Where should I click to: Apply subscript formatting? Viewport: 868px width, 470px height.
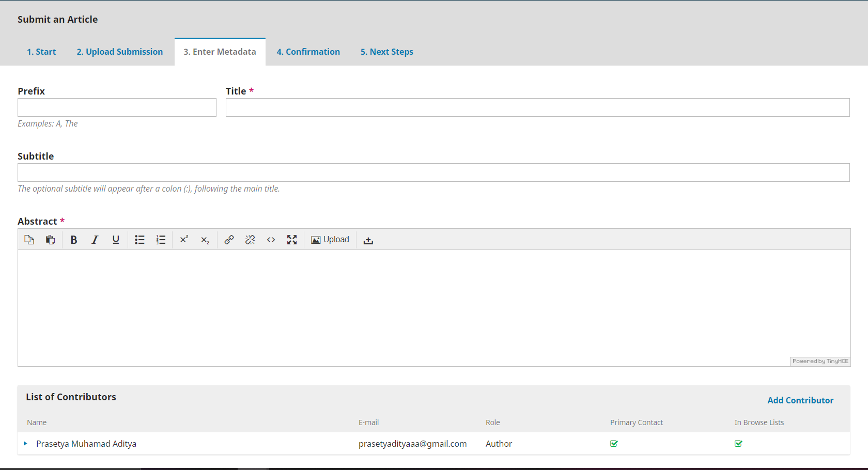coord(205,240)
